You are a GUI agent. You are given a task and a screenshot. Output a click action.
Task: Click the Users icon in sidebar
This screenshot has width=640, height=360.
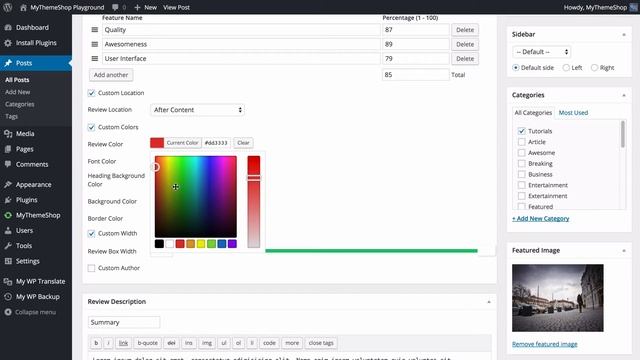[8, 230]
